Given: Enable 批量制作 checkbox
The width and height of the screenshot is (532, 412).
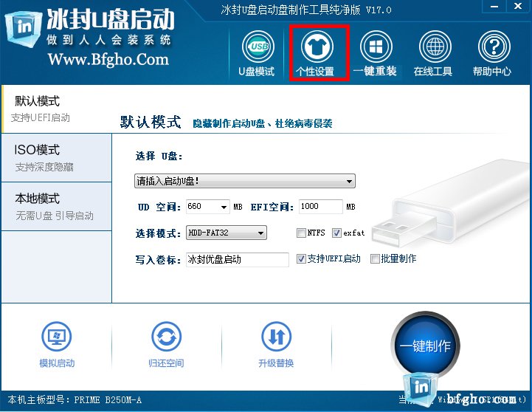Looking at the screenshot, I should 375,259.
